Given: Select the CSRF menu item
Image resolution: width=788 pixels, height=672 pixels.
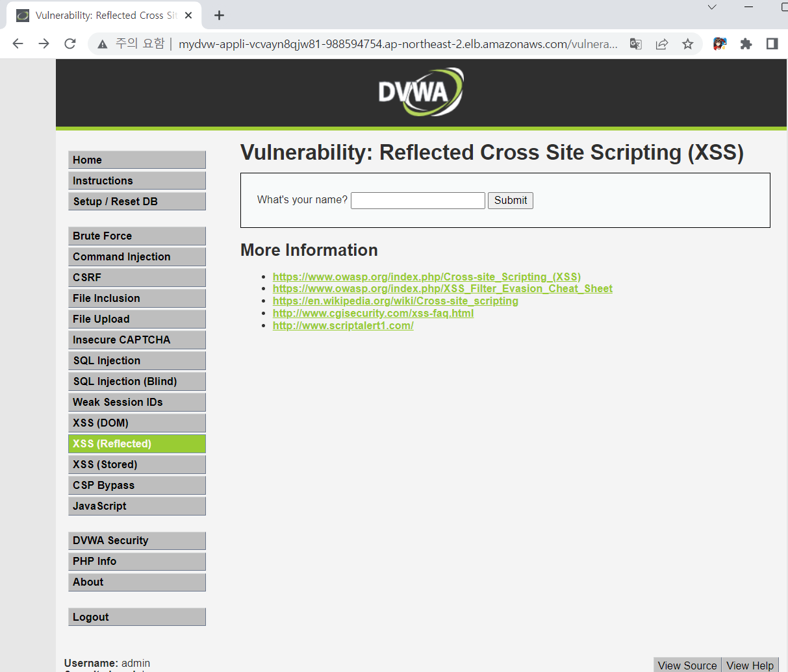Looking at the screenshot, I should [137, 277].
